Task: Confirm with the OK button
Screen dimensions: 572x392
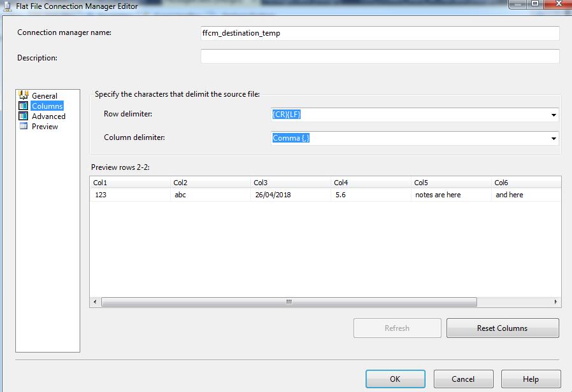Action: (396, 379)
